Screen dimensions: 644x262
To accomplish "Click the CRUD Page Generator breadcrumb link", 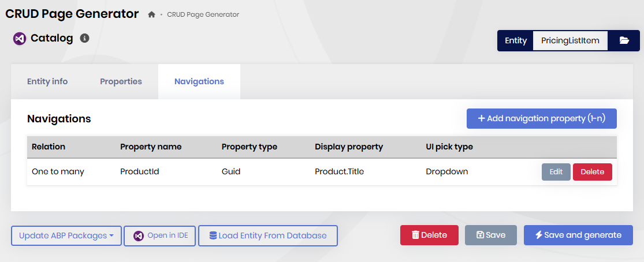I will [x=203, y=14].
